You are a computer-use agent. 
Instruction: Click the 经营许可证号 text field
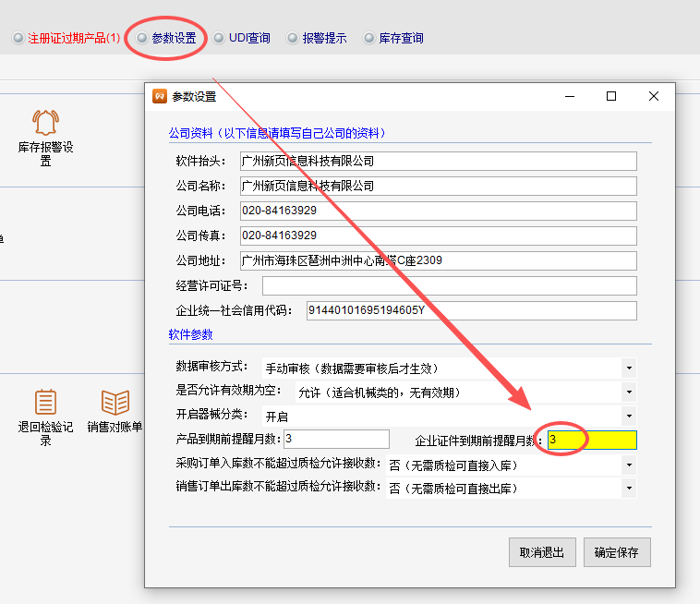click(x=449, y=285)
